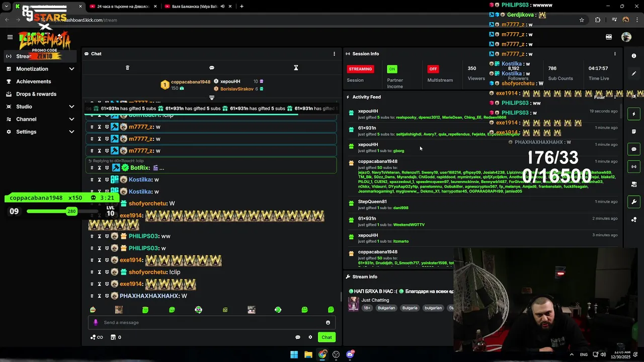Click the Bulgaria stream tag
644x362 pixels.
click(410, 308)
